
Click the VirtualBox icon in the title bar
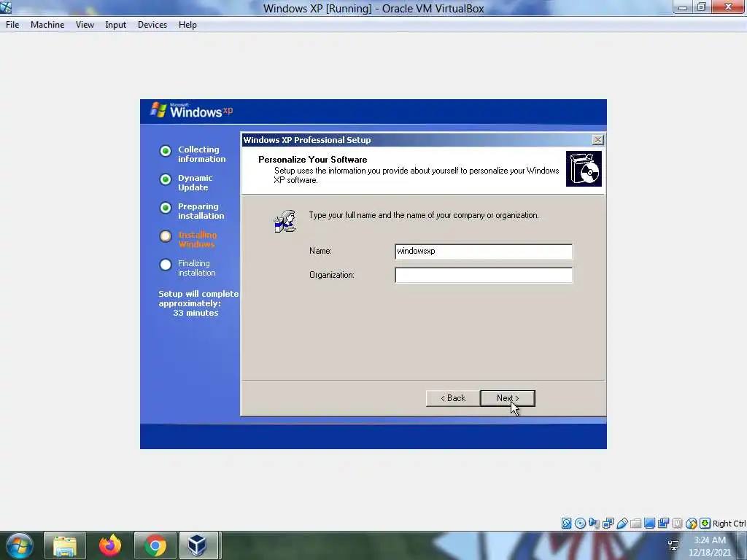[x=6, y=7]
